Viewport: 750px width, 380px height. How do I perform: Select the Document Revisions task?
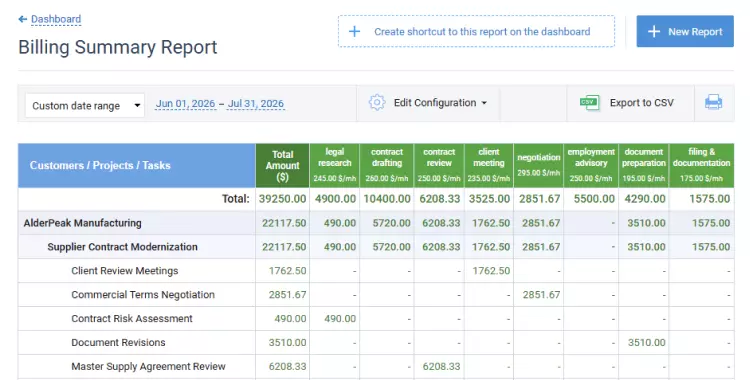pyautogui.click(x=118, y=342)
